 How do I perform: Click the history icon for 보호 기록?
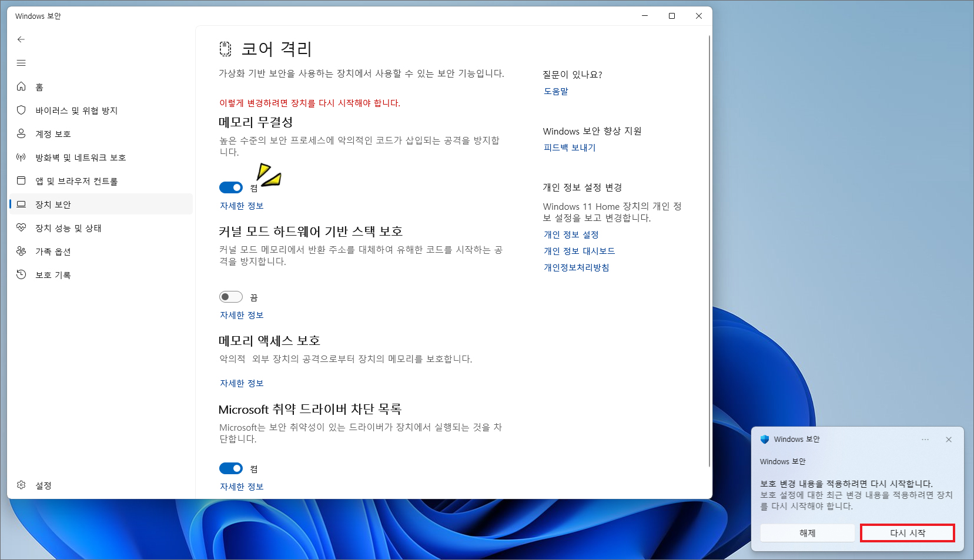click(21, 274)
